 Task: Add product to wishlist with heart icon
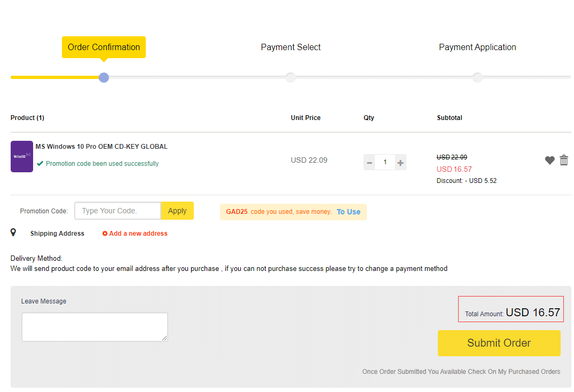pos(549,160)
